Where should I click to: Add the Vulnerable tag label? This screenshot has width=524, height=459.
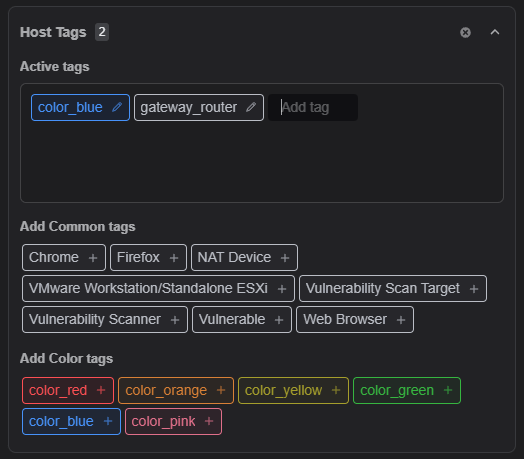(232, 320)
